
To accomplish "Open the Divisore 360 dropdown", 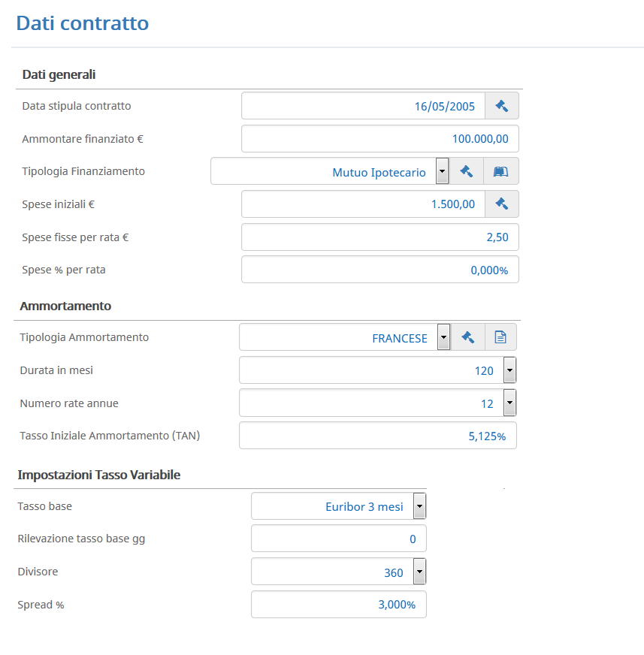I will tap(419, 572).
